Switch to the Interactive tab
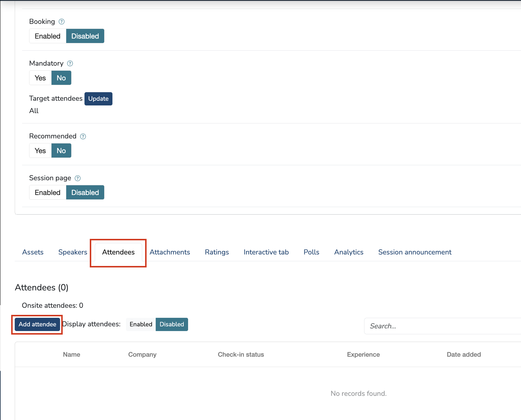This screenshot has width=521, height=420. pyautogui.click(x=266, y=252)
